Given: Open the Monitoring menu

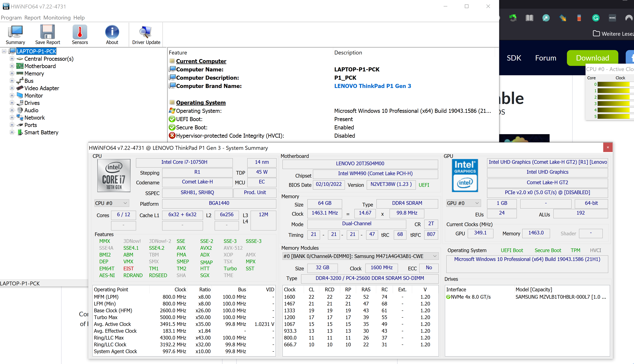Looking at the screenshot, I should click(57, 18).
